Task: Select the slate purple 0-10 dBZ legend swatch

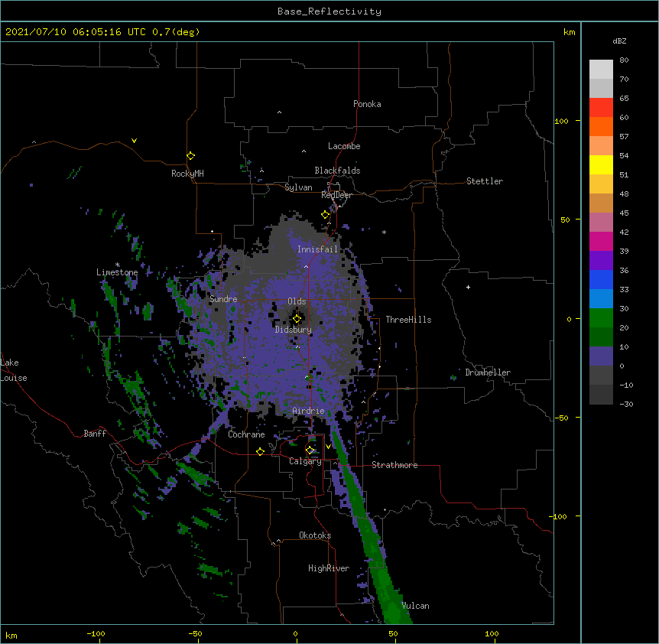Action: (x=601, y=356)
